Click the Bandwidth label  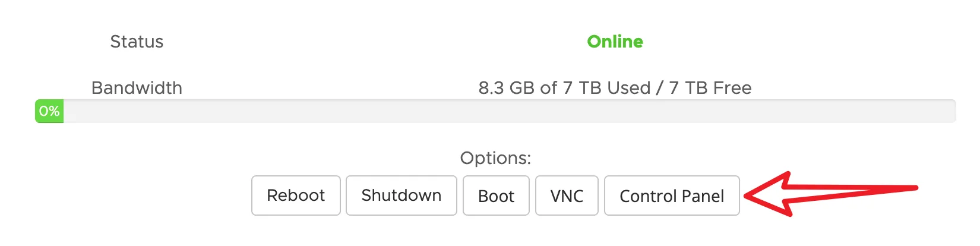point(137,88)
